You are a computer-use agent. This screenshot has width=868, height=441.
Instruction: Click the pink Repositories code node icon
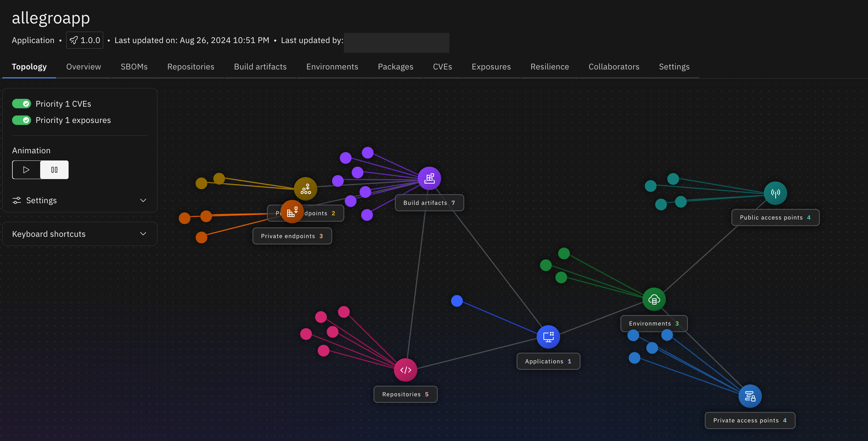pyautogui.click(x=405, y=370)
